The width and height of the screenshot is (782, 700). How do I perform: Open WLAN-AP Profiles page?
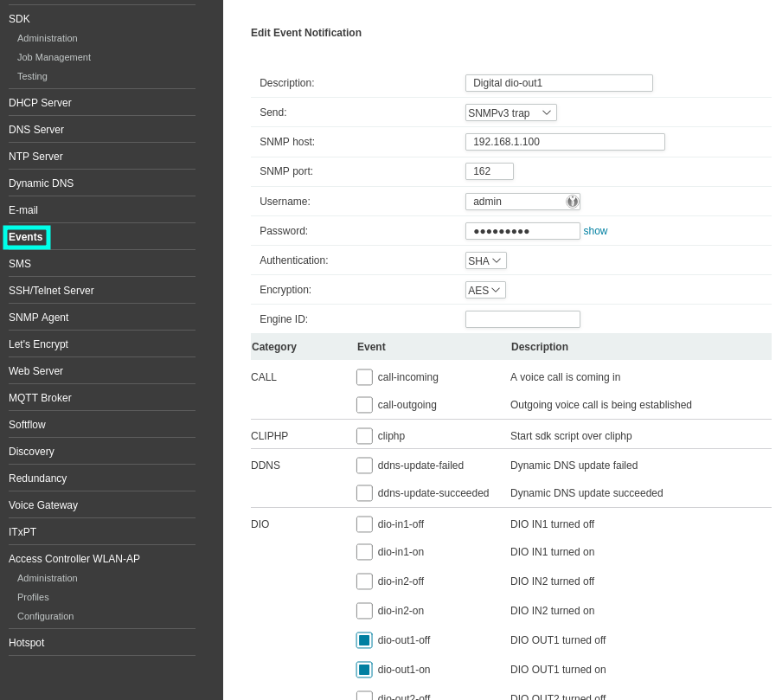click(x=33, y=597)
